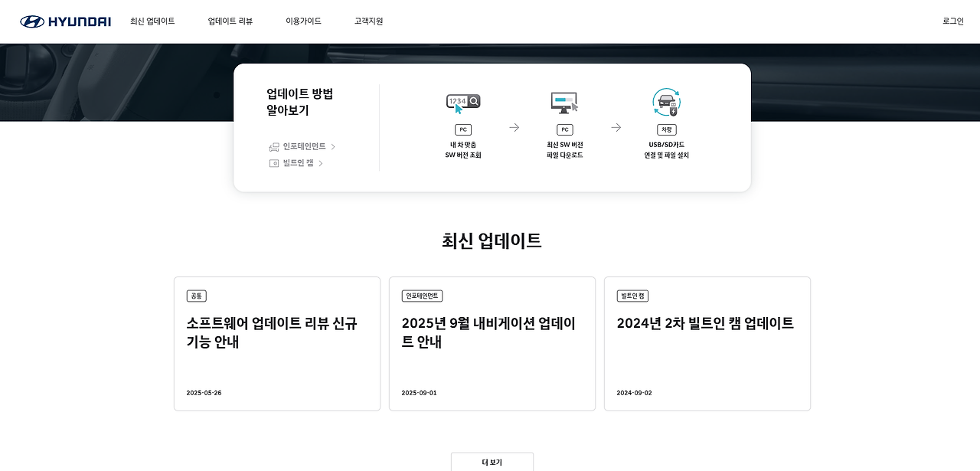Screen dimensions: 980x471
Task: Click the PC badge above 최신 SW 버전
Action: tap(564, 129)
